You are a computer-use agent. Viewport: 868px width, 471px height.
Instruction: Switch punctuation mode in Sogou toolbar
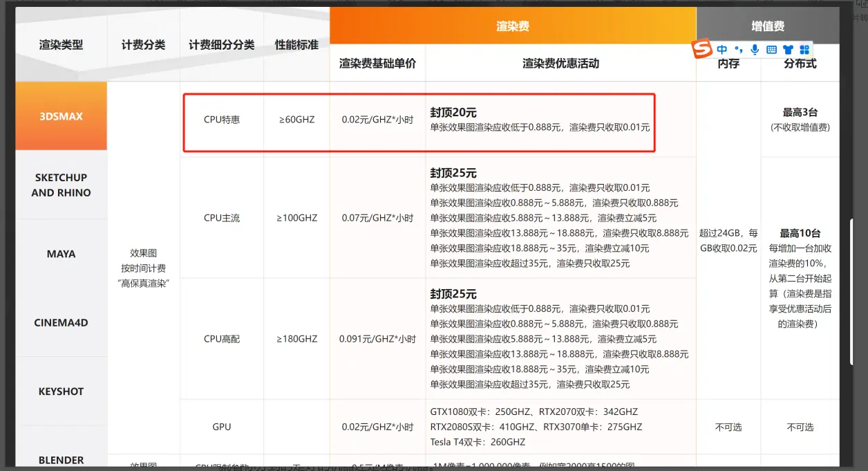[x=739, y=50]
